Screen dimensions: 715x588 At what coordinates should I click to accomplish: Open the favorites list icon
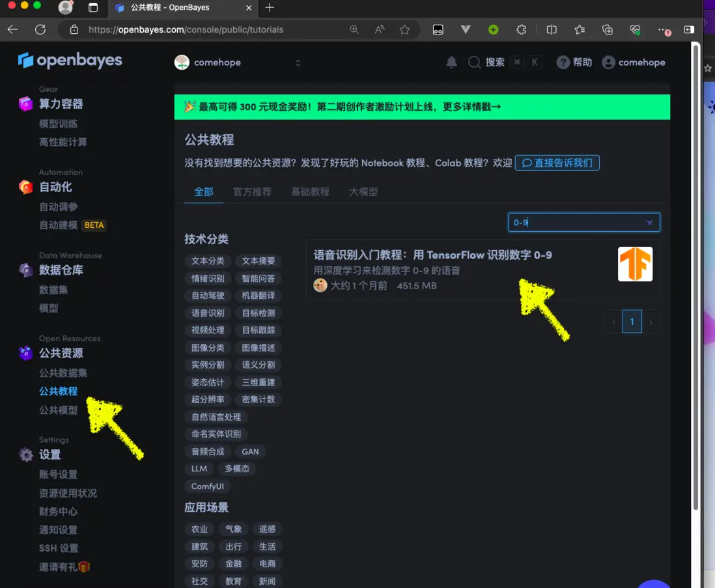580,30
